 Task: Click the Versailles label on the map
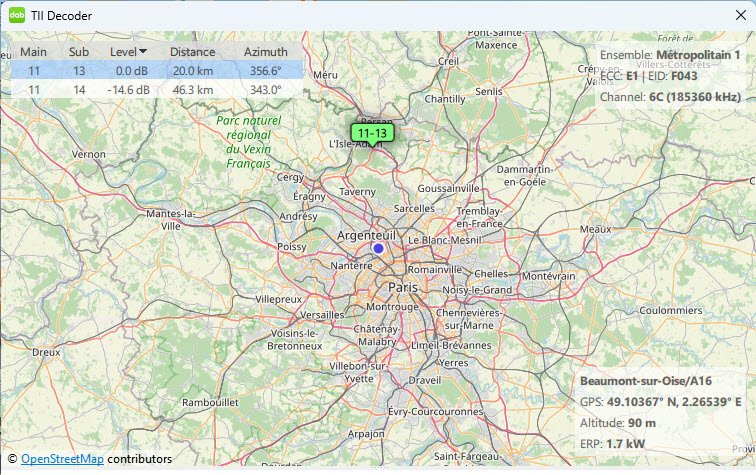coord(322,315)
